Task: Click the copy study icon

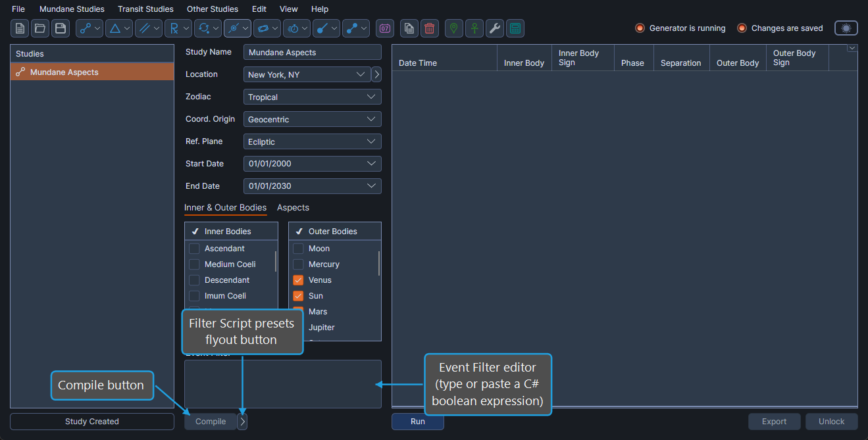Action: (x=409, y=28)
